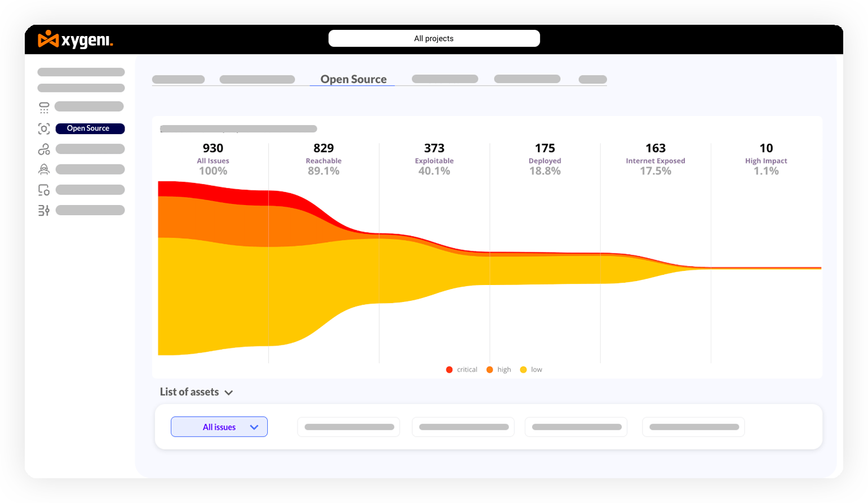Screen dimensions: 868x503
Task: Click the 175 Deployed count
Action: coord(545,148)
